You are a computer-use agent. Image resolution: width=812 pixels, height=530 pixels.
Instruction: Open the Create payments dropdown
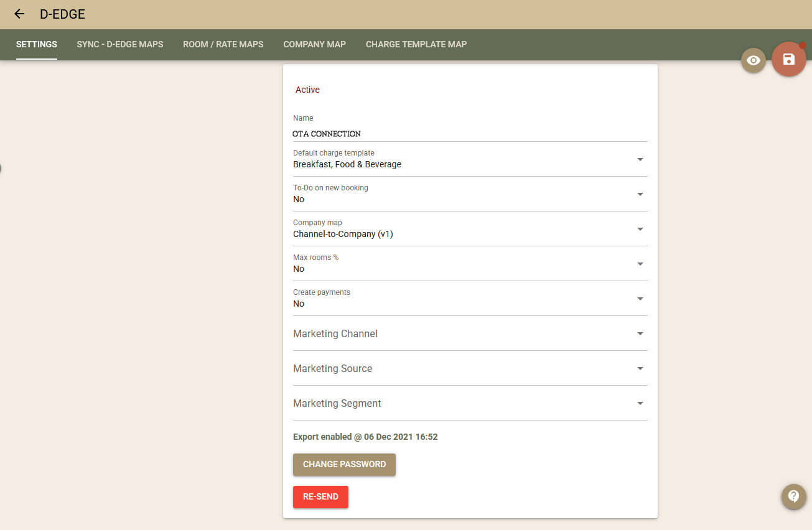pyautogui.click(x=470, y=299)
